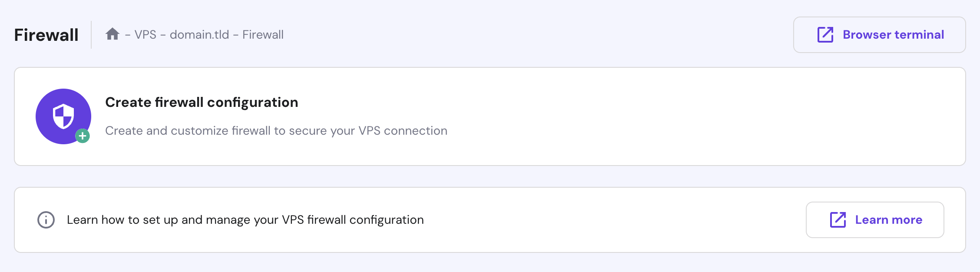
Task: Click the green plus badge on the shield
Action: [83, 136]
